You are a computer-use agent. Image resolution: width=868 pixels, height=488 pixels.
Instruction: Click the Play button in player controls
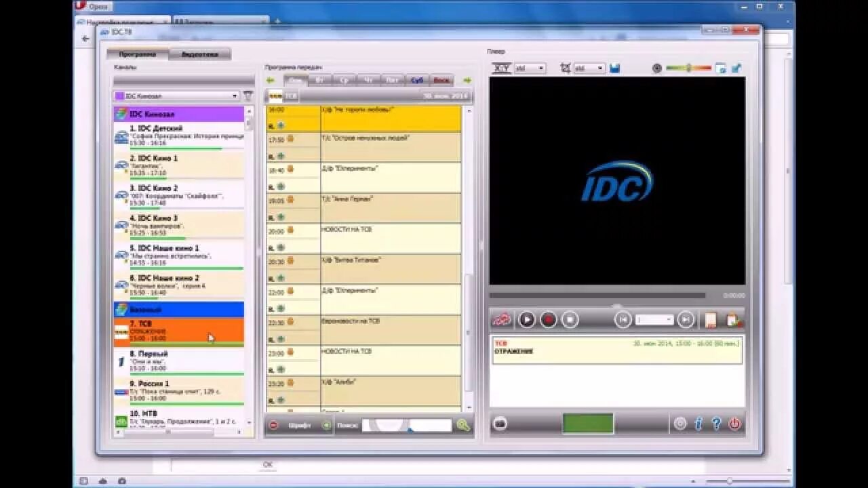click(526, 319)
